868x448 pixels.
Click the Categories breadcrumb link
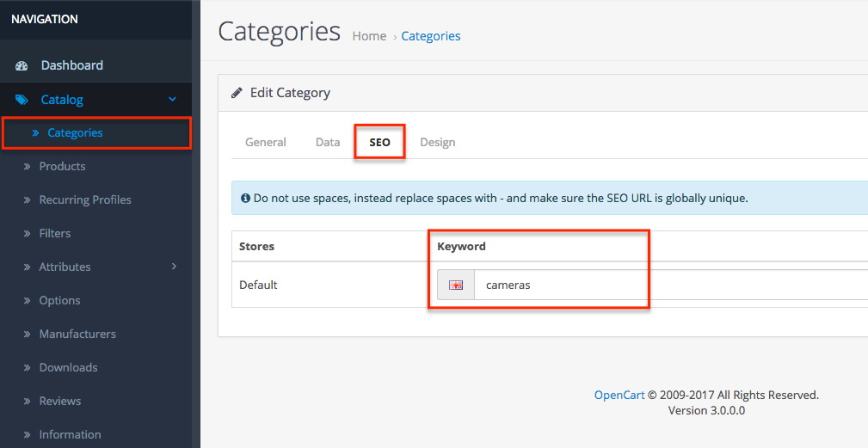click(x=431, y=36)
